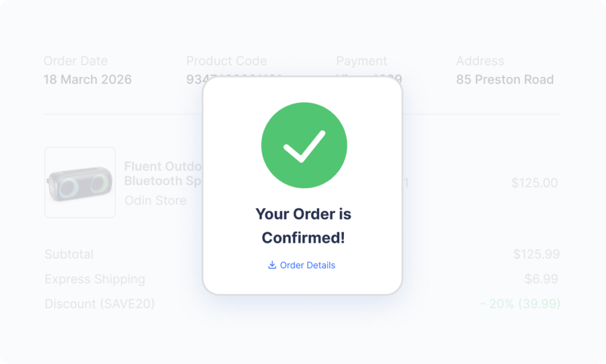Select the $125.99 subtotal amount
The image size is (606, 364).
pos(536,255)
